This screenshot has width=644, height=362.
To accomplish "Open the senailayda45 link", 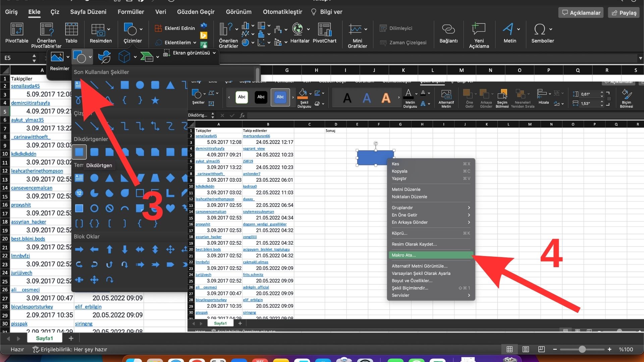I will click(x=25, y=86).
